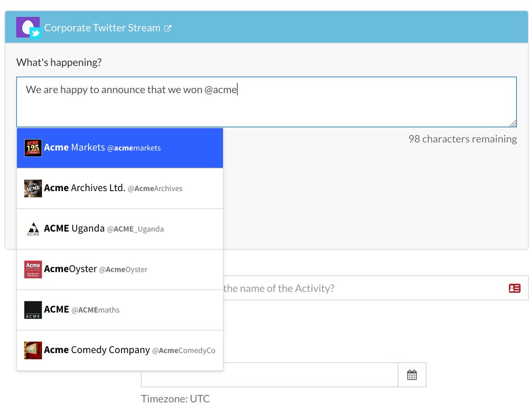Click the textarea resize handle corner

512,123
